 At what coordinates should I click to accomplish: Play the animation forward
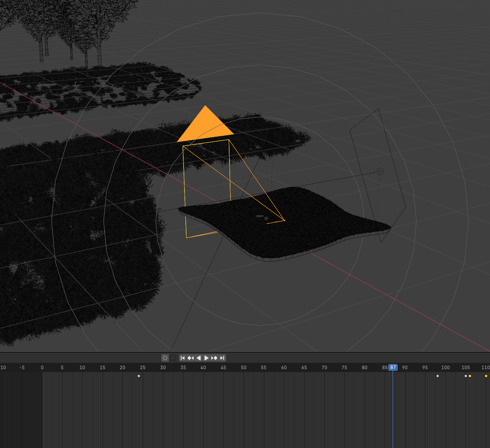point(206,358)
